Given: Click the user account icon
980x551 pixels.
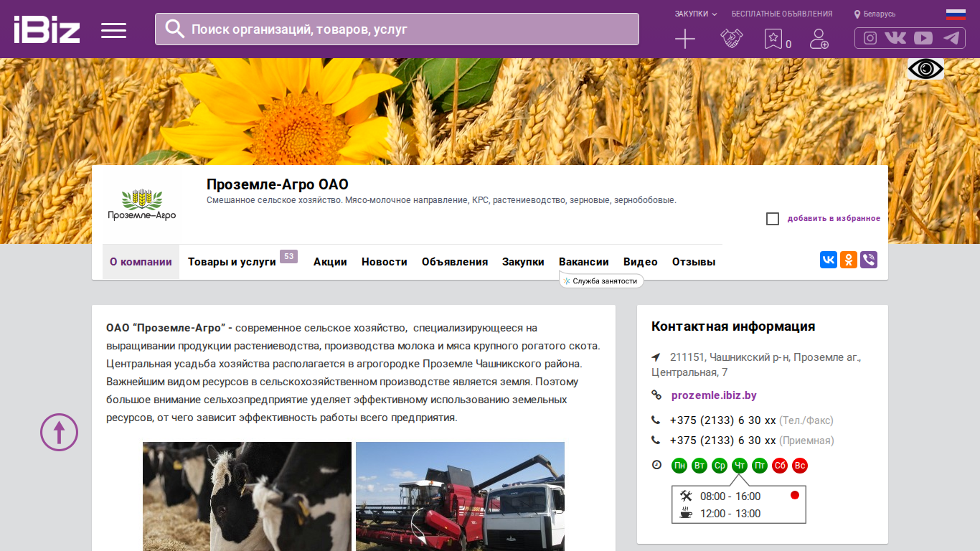Looking at the screenshot, I should click(819, 39).
